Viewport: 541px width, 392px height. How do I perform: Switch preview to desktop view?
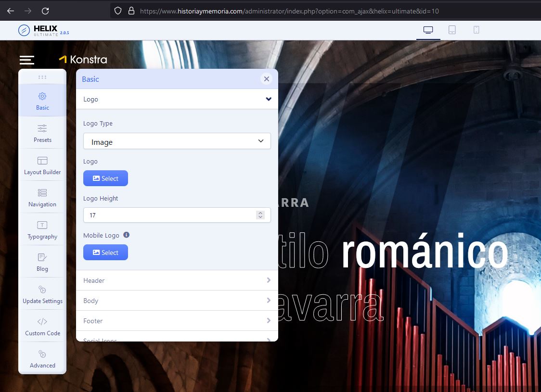(427, 29)
